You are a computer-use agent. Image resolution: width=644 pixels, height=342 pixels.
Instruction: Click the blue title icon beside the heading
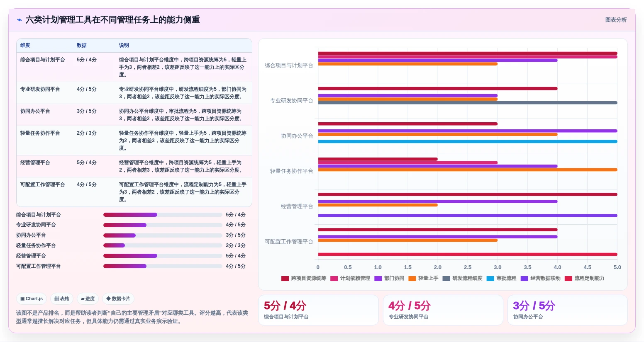(x=19, y=20)
